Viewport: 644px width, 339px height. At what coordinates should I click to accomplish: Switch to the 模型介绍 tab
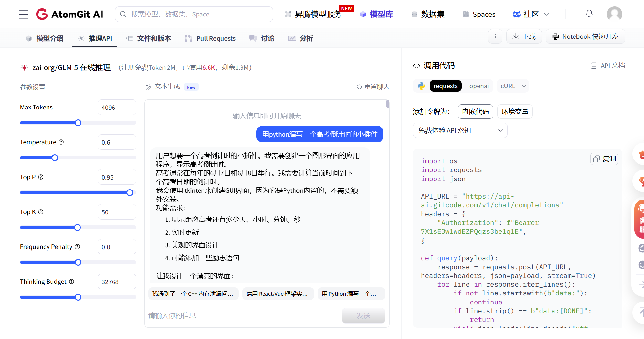tap(45, 38)
